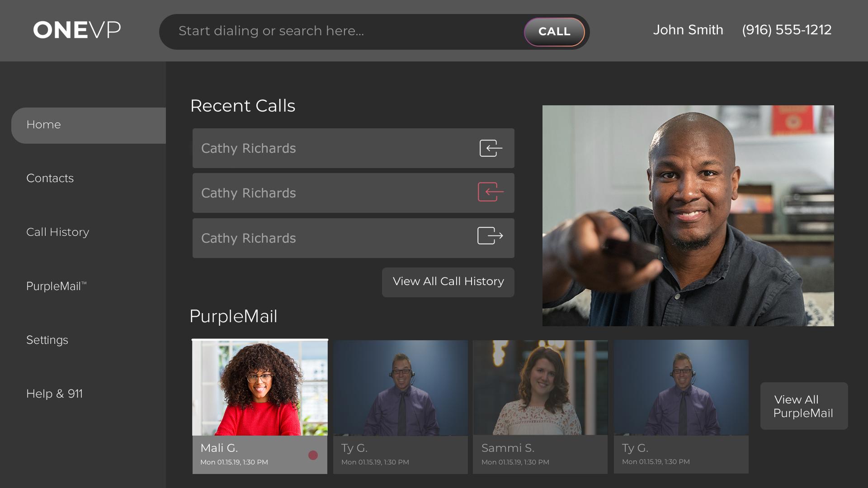Go to Contacts in the sidebar
The height and width of the screenshot is (488, 868).
coord(50,178)
